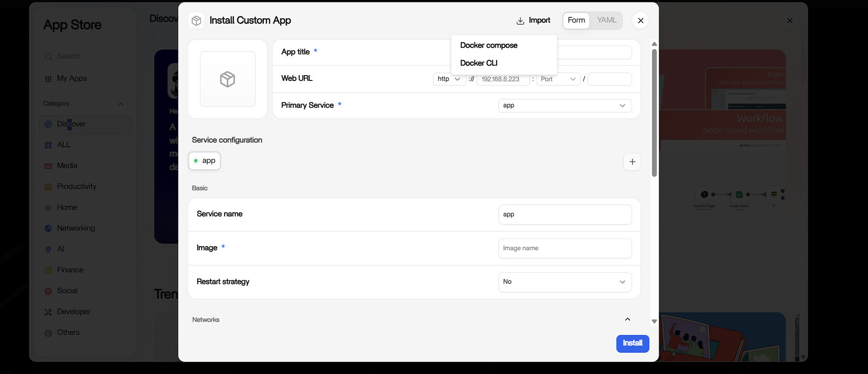Click the Media category icon
Viewport: 868px width, 374px height.
(x=48, y=166)
